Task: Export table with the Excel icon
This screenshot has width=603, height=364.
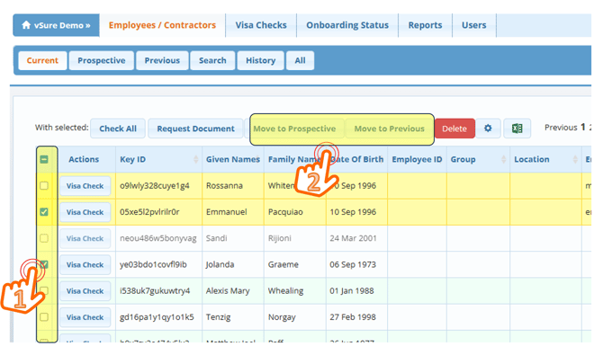Action: click(517, 129)
